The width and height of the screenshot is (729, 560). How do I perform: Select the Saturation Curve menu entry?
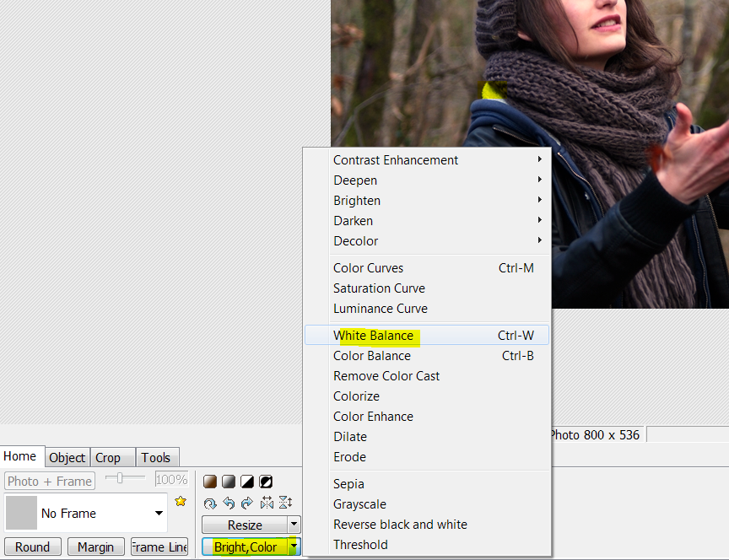(427, 288)
